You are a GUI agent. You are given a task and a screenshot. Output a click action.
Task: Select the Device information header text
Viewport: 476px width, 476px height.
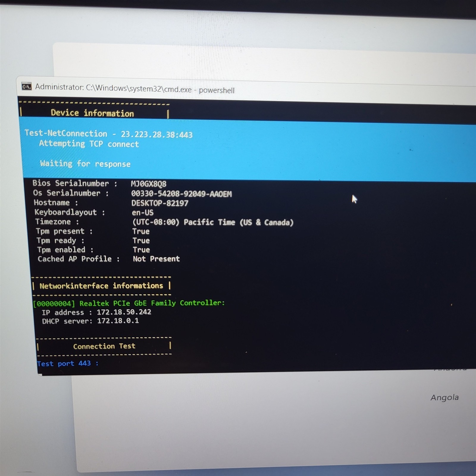92,113
